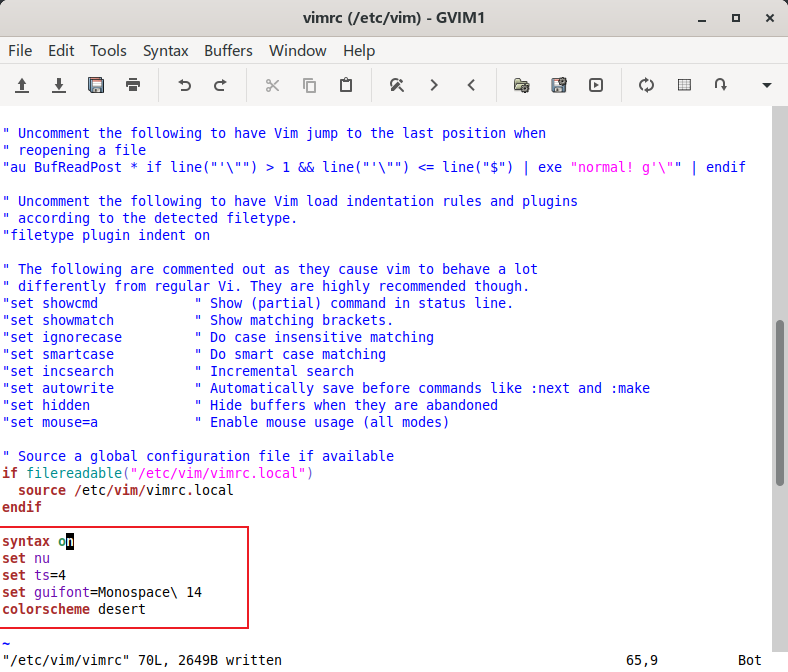788x672 pixels.
Task: Open the Help menu
Action: 359,51
